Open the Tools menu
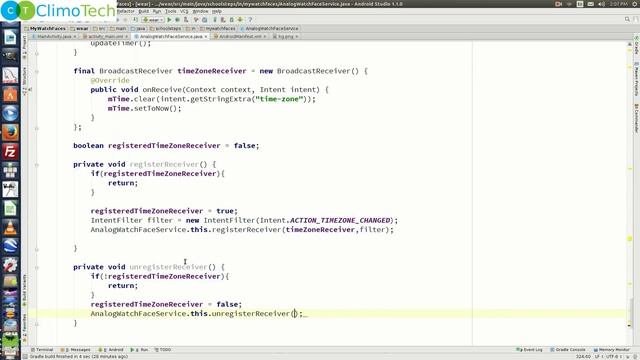This screenshot has height=360, width=640. click(171, 11)
